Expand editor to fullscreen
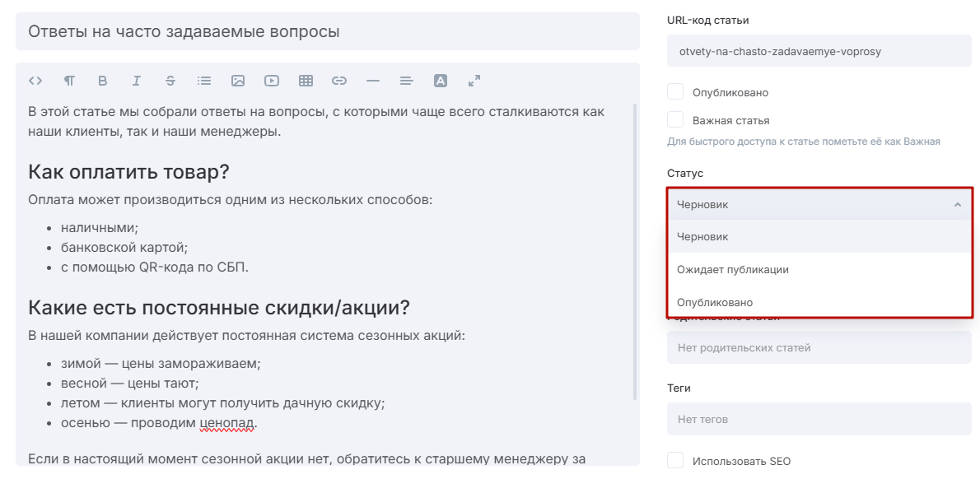The image size is (980, 493). point(474,81)
